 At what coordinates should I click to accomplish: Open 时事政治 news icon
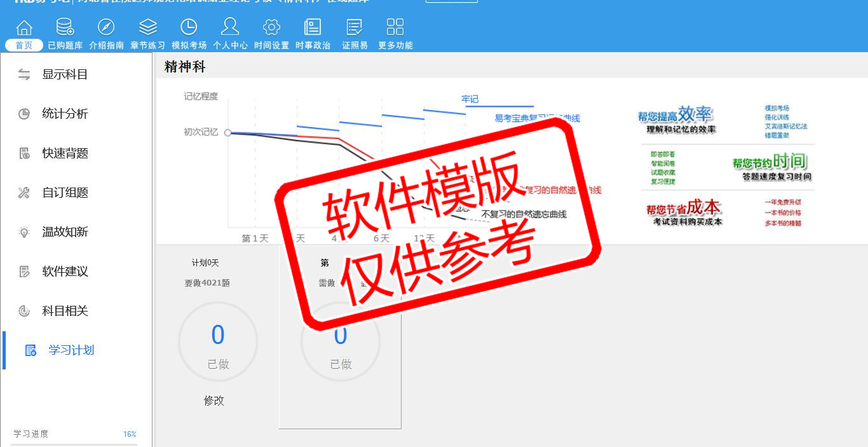(313, 28)
